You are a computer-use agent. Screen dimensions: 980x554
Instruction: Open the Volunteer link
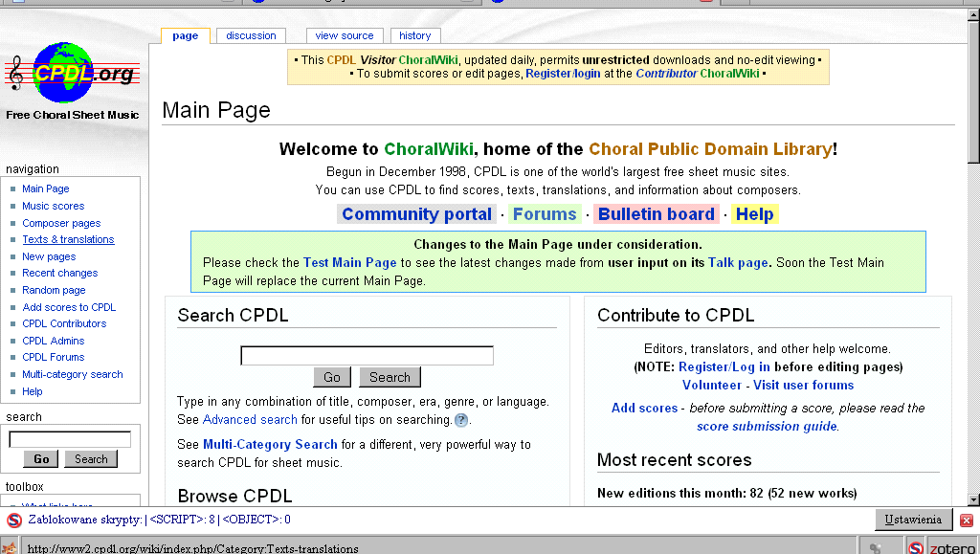(x=711, y=386)
